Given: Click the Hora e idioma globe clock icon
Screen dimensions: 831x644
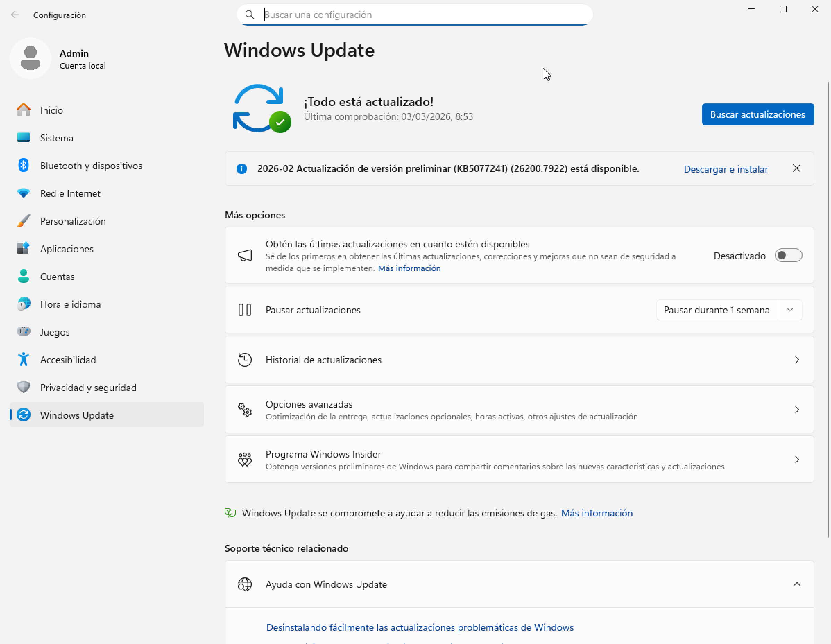Looking at the screenshot, I should coord(24,304).
